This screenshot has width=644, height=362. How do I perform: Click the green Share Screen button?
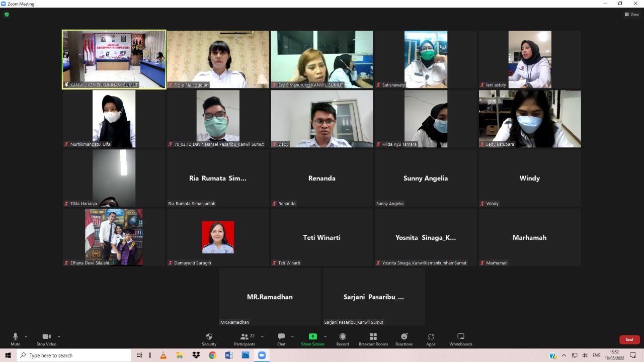click(312, 339)
